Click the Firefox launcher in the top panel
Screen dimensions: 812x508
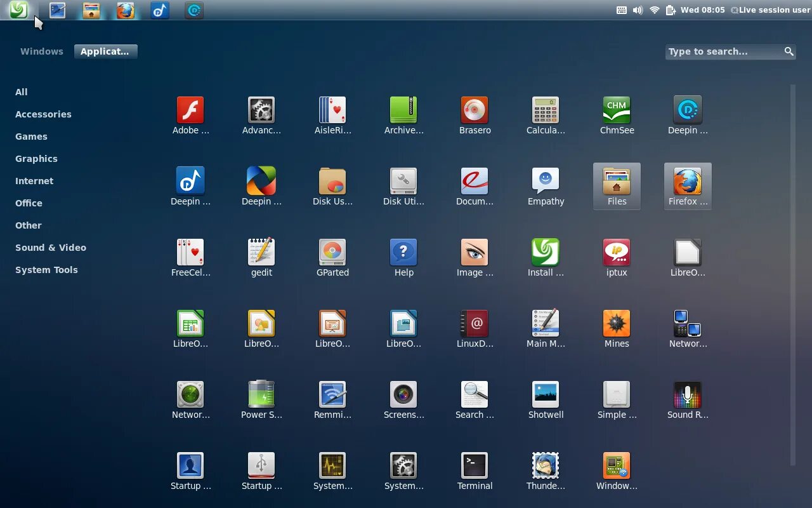click(x=126, y=10)
